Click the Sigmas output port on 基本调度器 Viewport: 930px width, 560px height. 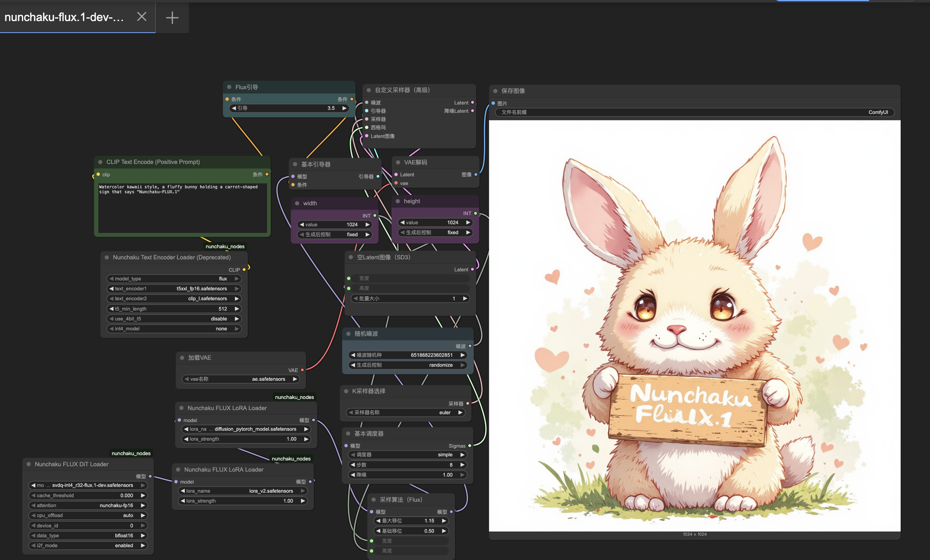tap(470, 446)
